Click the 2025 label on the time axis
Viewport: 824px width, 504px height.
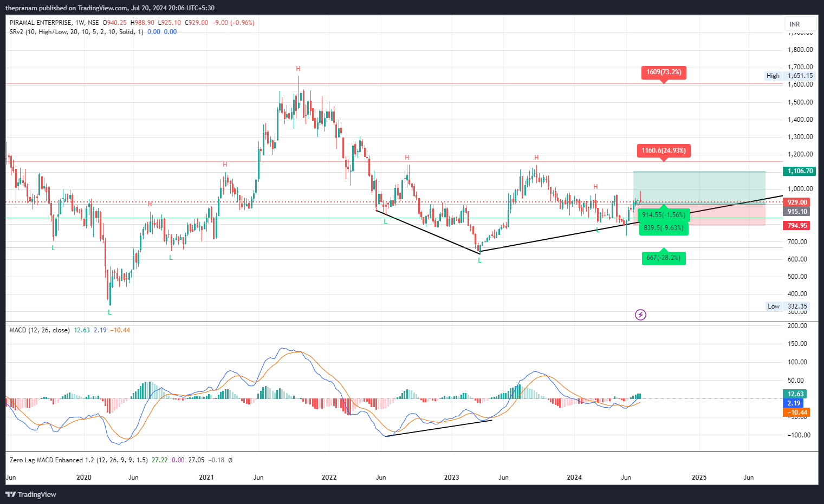[699, 477]
